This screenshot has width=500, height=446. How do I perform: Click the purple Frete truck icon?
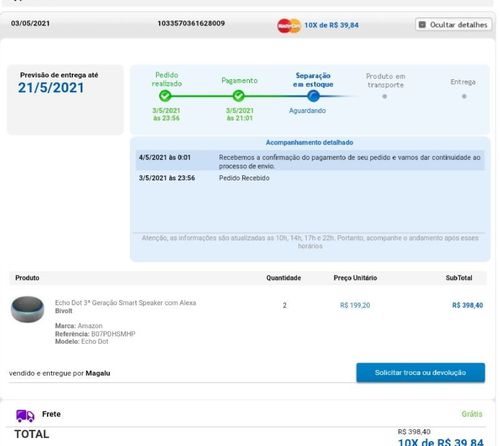[x=25, y=415]
